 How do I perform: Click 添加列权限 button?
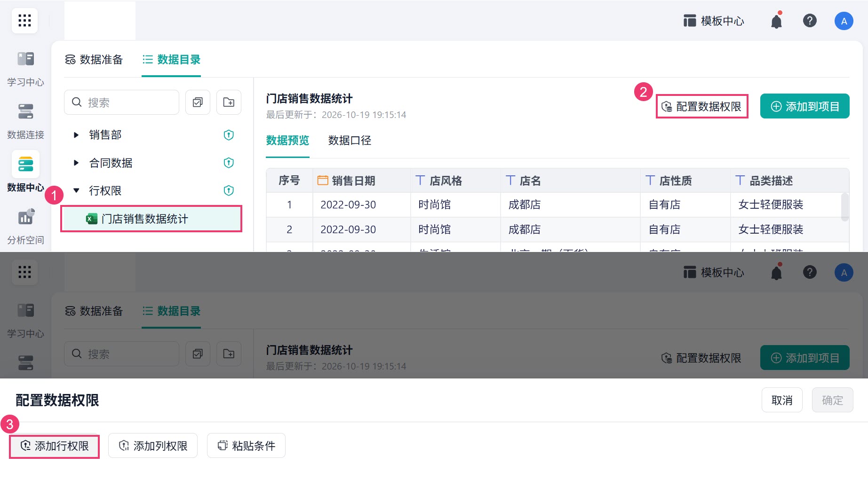153,446
